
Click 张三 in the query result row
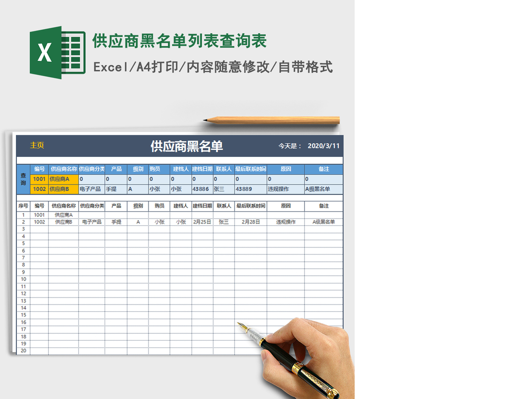pyautogui.click(x=224, y=189)
